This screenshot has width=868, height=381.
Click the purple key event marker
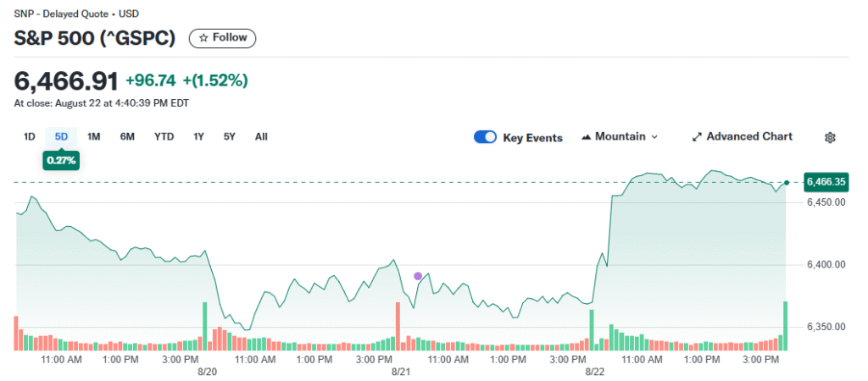coord(417,276)
